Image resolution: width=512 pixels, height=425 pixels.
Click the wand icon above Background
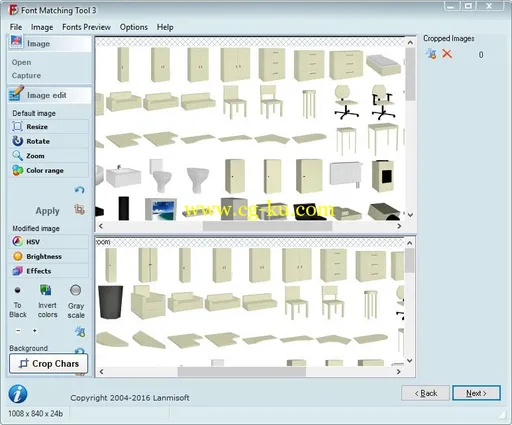point(80,332)
